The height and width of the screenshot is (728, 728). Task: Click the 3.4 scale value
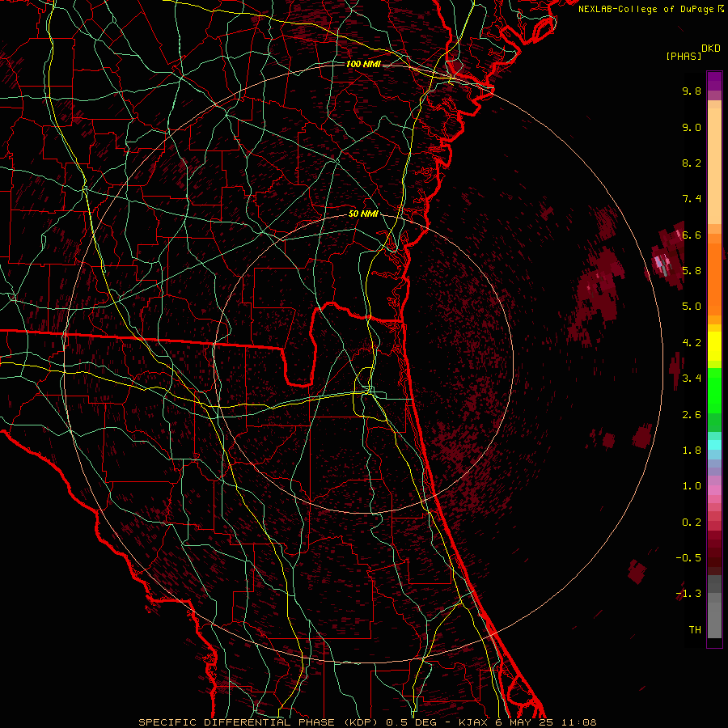click(x=692, y=379)
